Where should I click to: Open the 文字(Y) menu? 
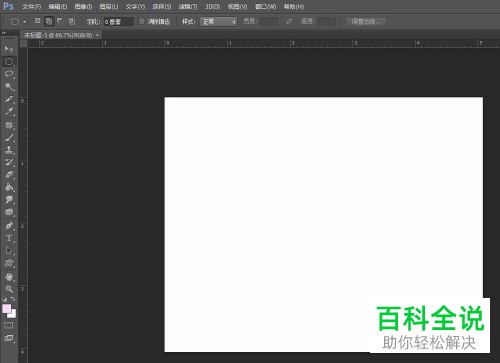[x=135, y=7]
